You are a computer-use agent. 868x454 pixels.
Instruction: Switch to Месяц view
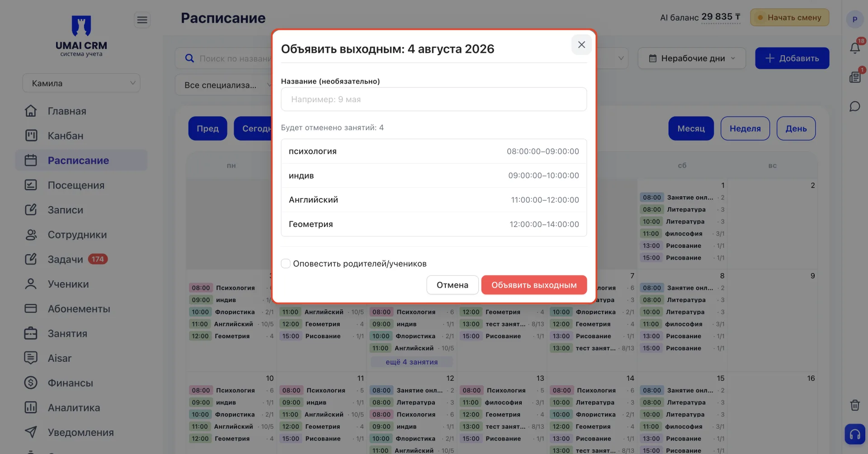691,128
